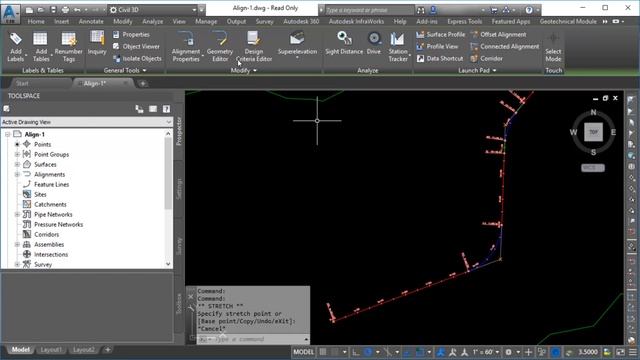Click Select Mode touch button
The height and width of the screenshot is (360, 640).
553,47
